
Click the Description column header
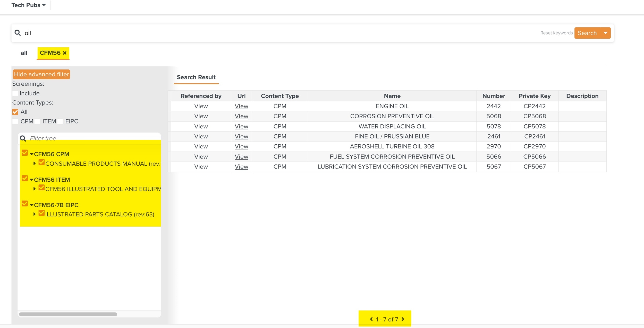(582, 96)
